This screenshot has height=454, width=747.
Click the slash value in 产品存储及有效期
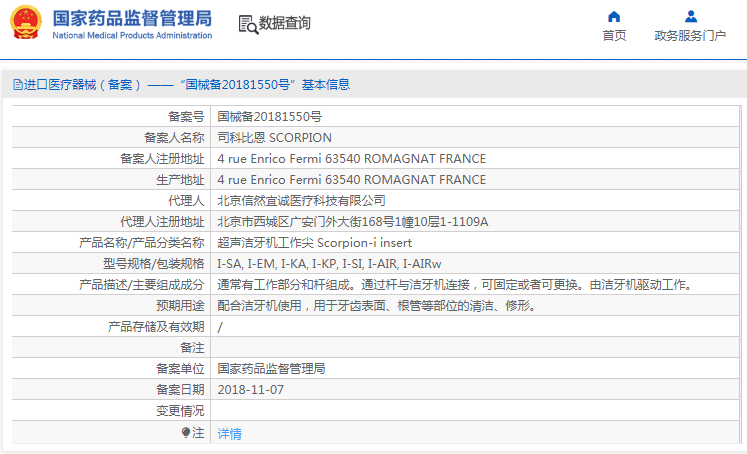(x=220, y=327)
